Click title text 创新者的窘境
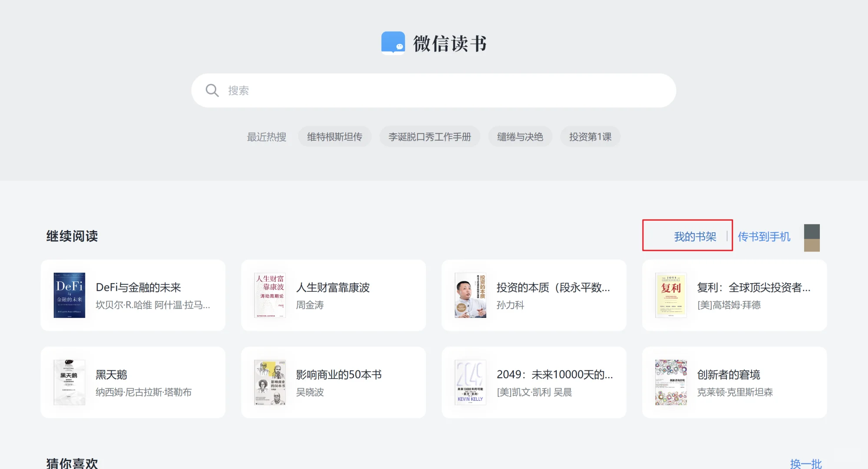 point(729,375)
